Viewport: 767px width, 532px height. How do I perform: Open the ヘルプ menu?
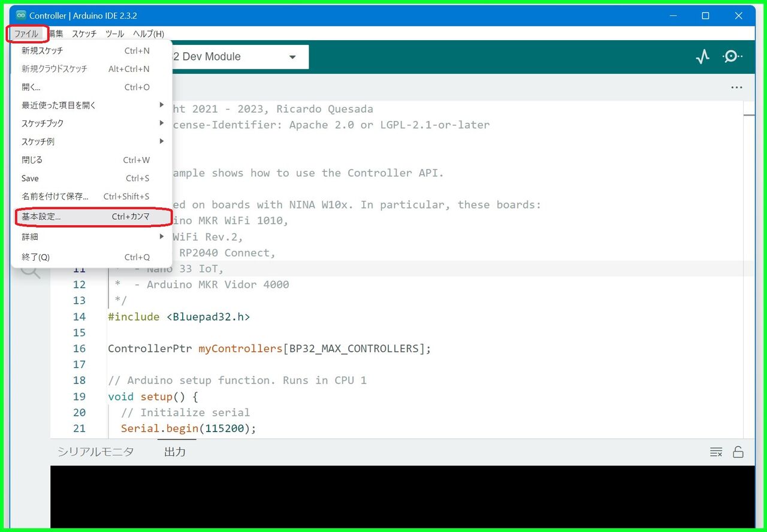(147, 34)
